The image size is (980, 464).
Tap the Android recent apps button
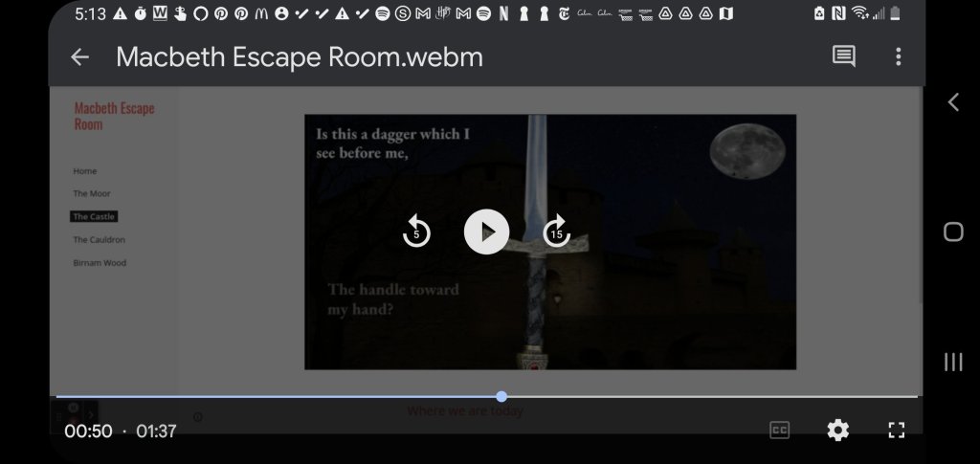coord(953,361)
